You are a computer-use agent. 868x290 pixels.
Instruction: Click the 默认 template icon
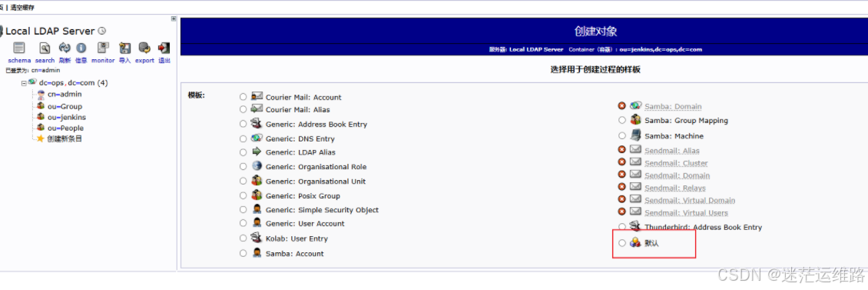click(x=635, y=242)
